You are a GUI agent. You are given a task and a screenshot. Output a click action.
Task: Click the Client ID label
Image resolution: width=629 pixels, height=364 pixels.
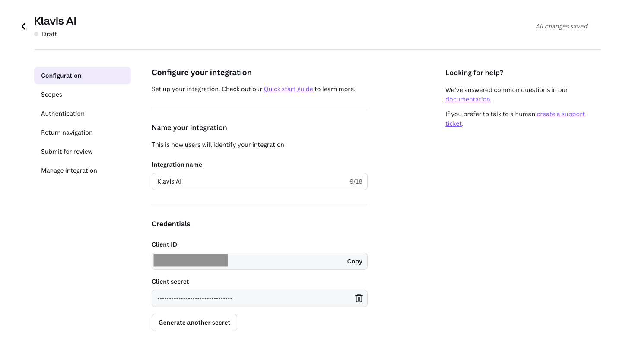[x=164, y=244]
